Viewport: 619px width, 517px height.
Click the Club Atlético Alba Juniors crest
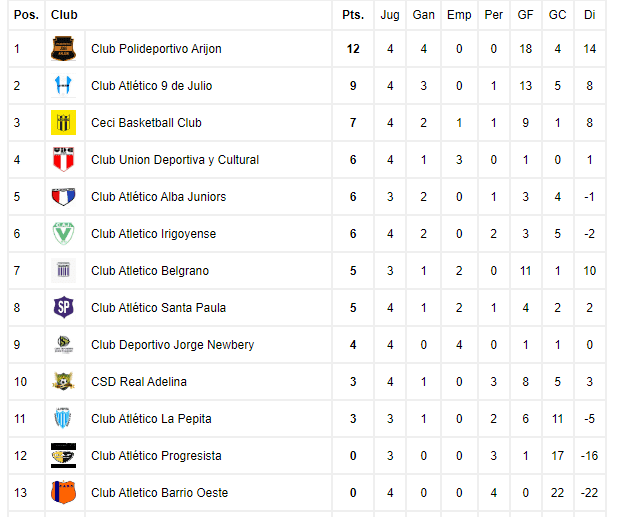[x=63, y=197]
